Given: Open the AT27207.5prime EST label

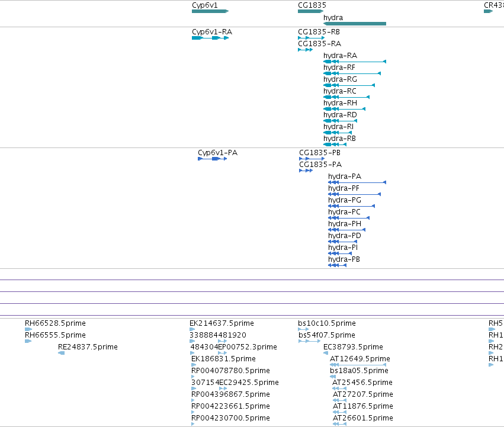Looking at the screenshot, I should tap(363, 395).
